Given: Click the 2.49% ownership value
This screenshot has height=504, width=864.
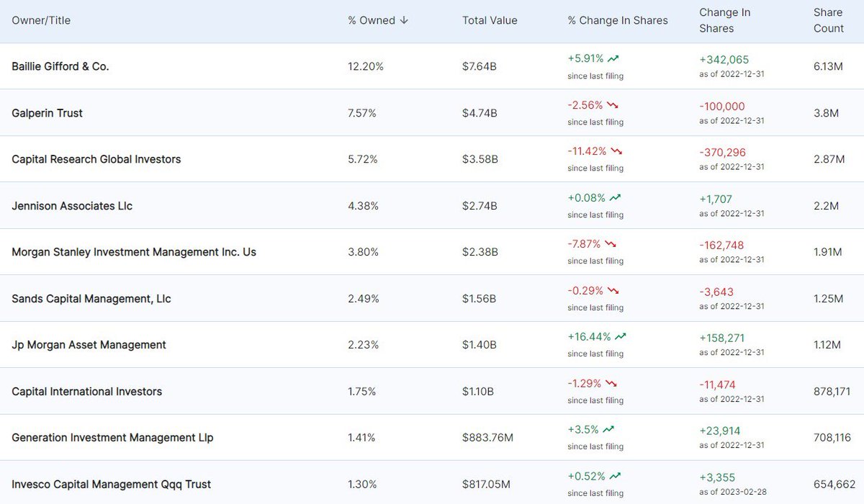Looking at the screenshot, I should [x=363, y=299].
